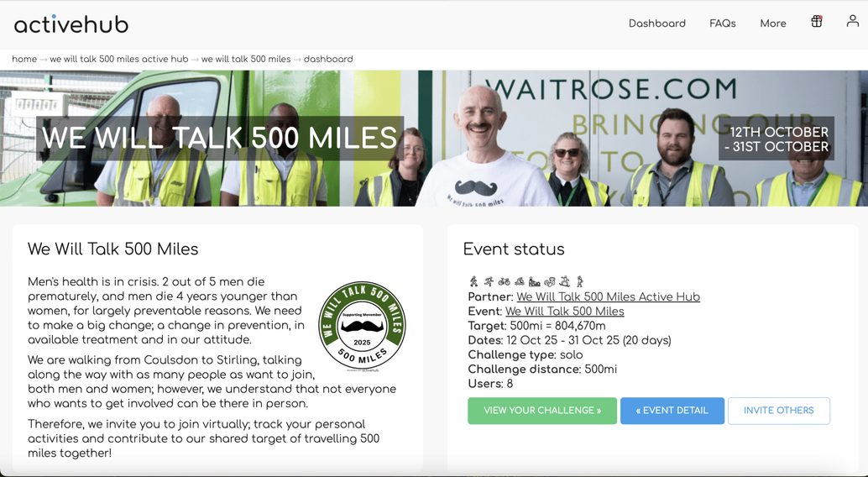Screen dimensions: 868x477
Task: Open the More menu
Action: click(x=773, y=24)
